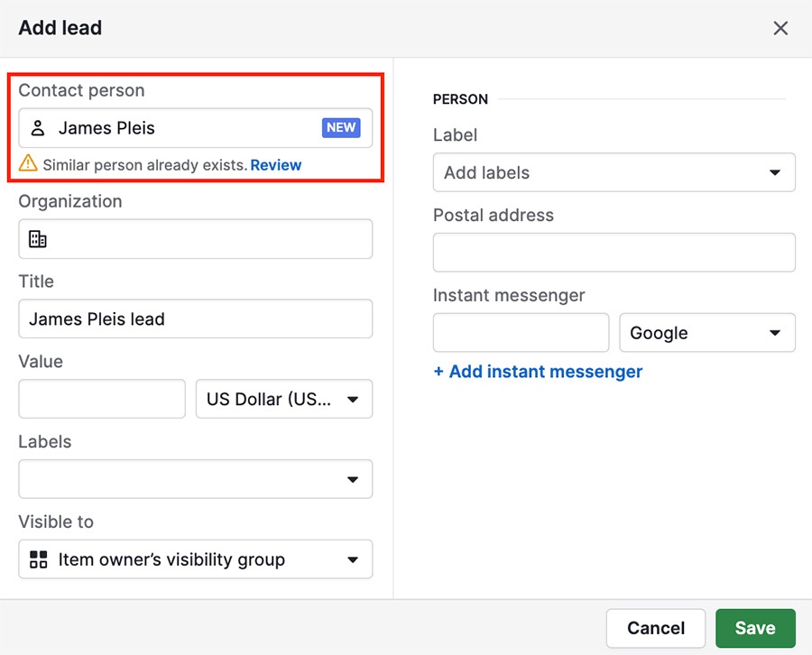Click the Postal address text field
Screen dimensions: 812x655
point(614,253)
